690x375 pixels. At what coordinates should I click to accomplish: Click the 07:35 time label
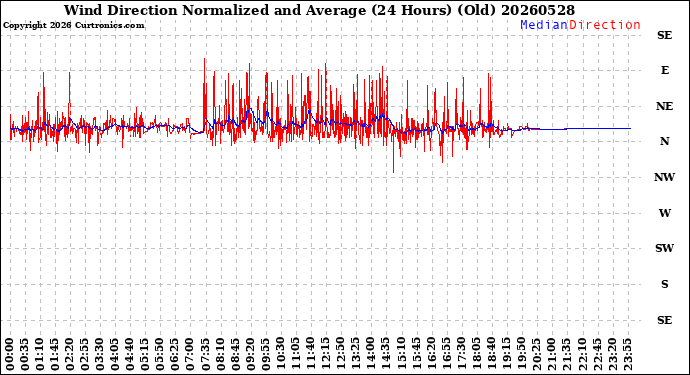tap(205, 354)
